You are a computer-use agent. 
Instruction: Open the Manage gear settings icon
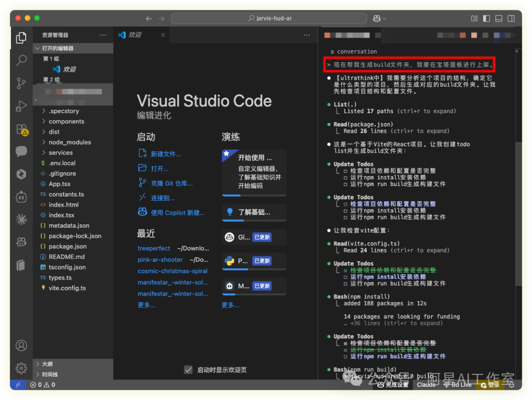21,368
